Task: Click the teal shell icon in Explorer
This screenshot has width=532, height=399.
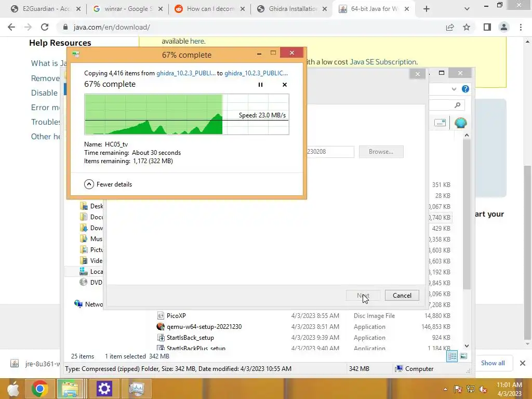Action: (460, 123)
